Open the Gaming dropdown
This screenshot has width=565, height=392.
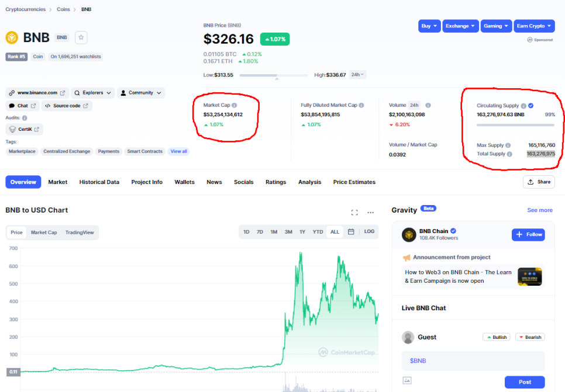coord(496,26)
